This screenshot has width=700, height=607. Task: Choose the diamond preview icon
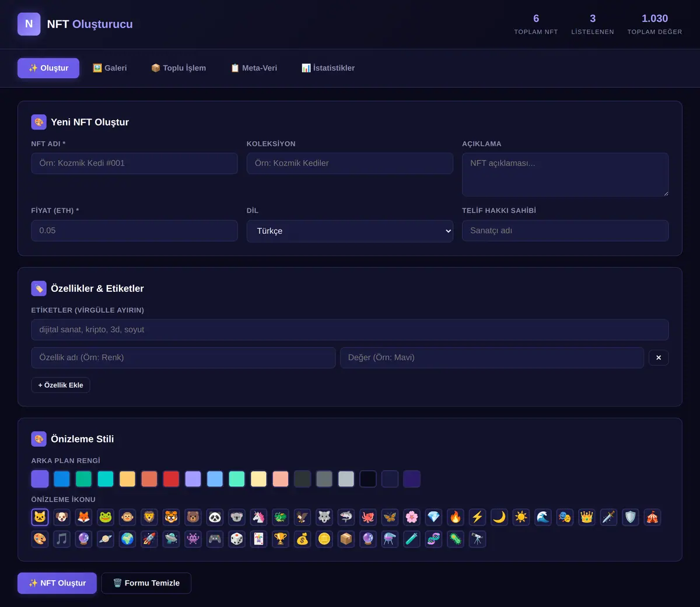click(x=433, y=517)
